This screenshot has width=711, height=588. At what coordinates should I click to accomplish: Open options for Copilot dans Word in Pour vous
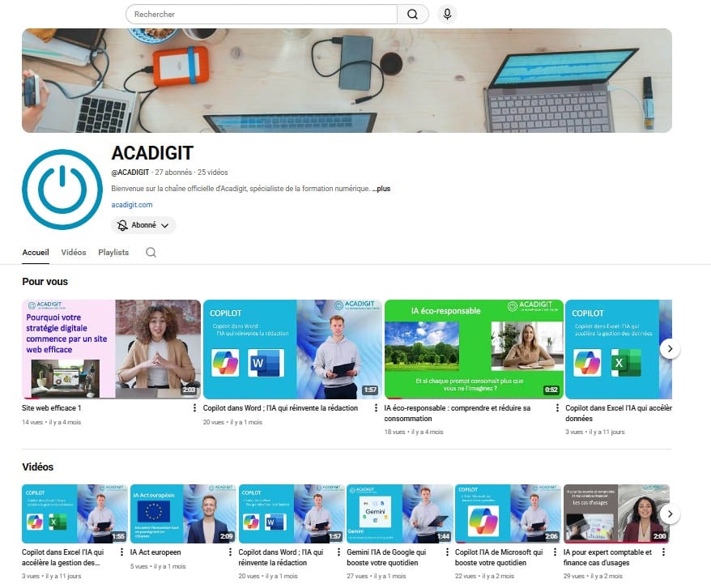(x=376, y=408)
